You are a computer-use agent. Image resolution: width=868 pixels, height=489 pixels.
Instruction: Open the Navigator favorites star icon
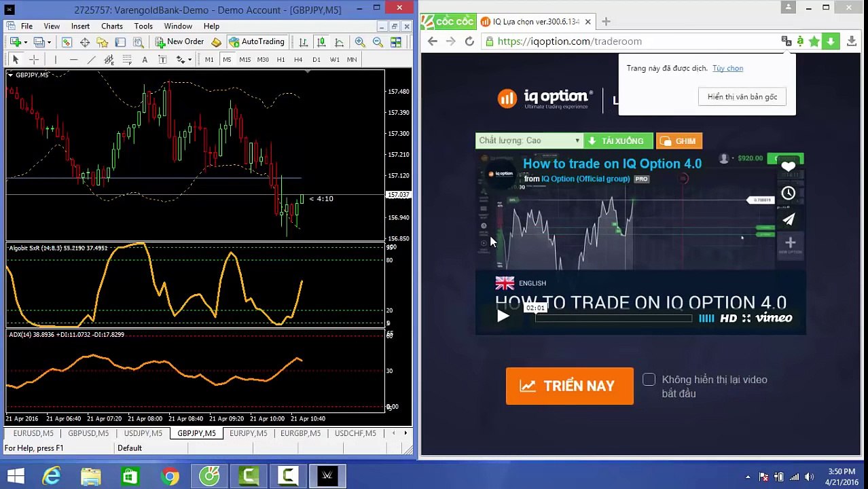103,42
